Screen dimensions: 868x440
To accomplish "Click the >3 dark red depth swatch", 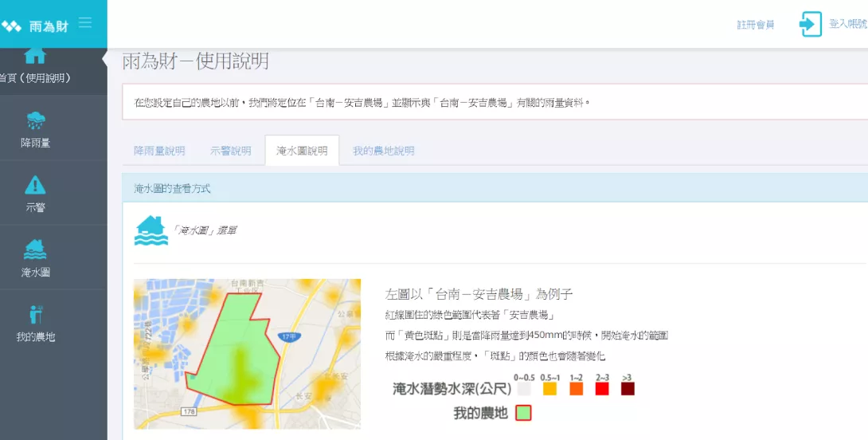I will tap(628, 388).
